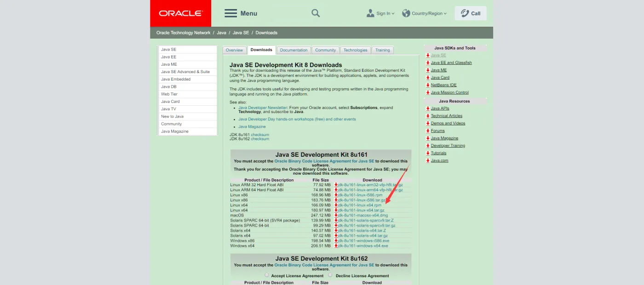Open Java Developer Day hands-on workshops link

tap(297, 119)
